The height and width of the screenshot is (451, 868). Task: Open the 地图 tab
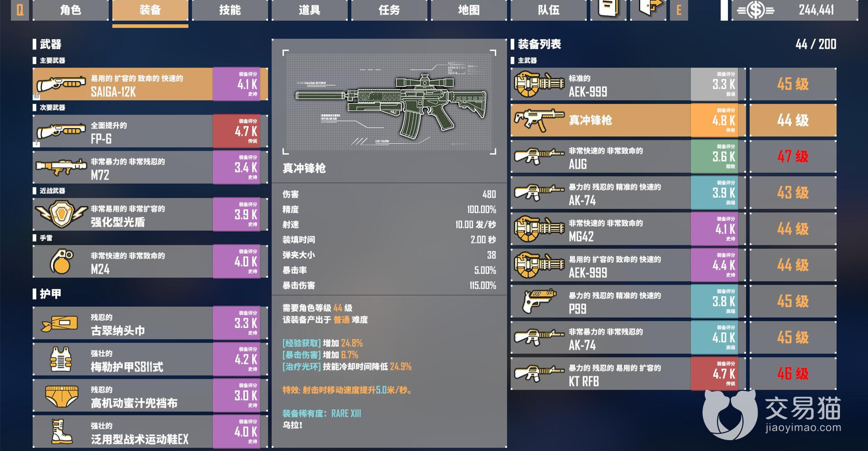pos(469,10)
